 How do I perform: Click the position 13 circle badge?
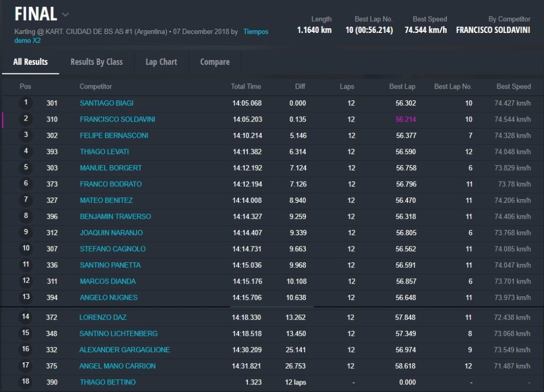[x=25, y=297]
